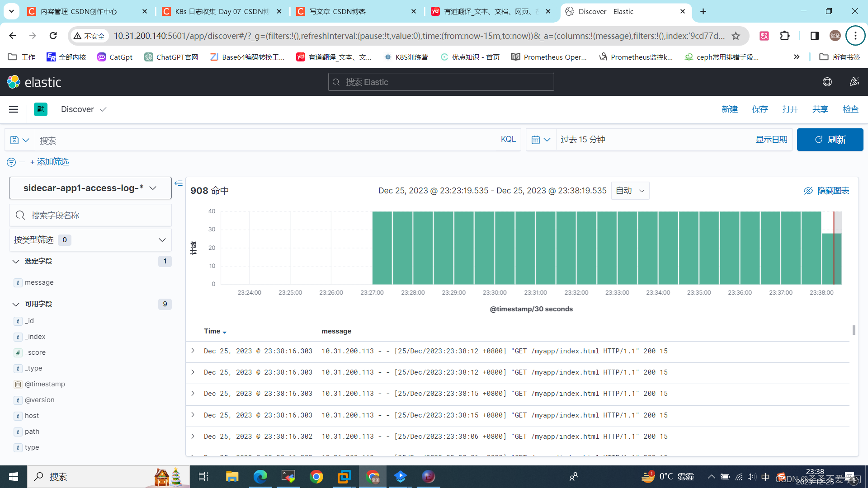
Task: Open the help menu icon in Elastic header
Action: [x=827, y=82]
